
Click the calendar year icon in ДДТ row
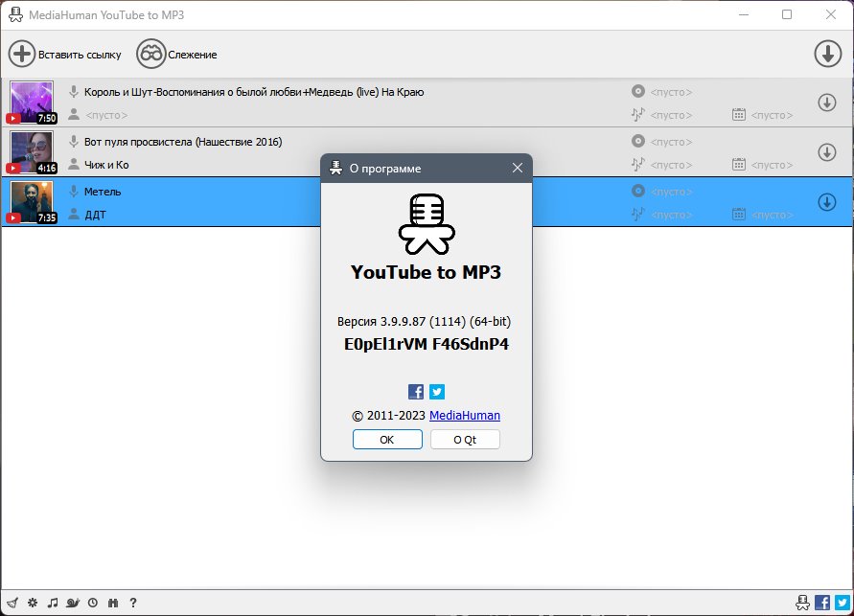point(739,215)
